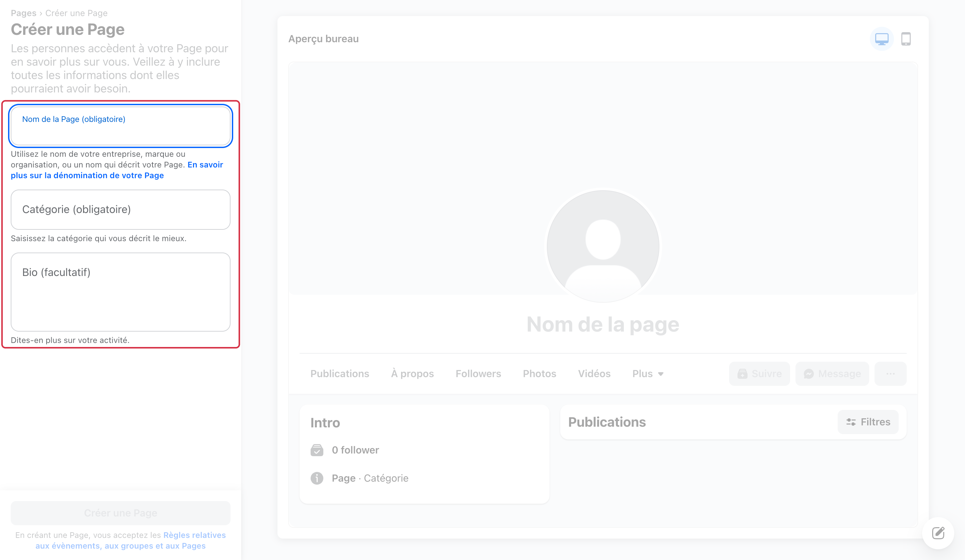
Task: Open the three-dots more options button
Action: (890, 373)
